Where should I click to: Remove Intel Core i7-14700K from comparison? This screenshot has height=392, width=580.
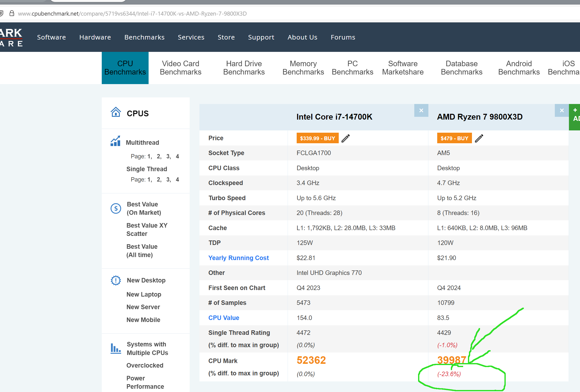(421, 110)
